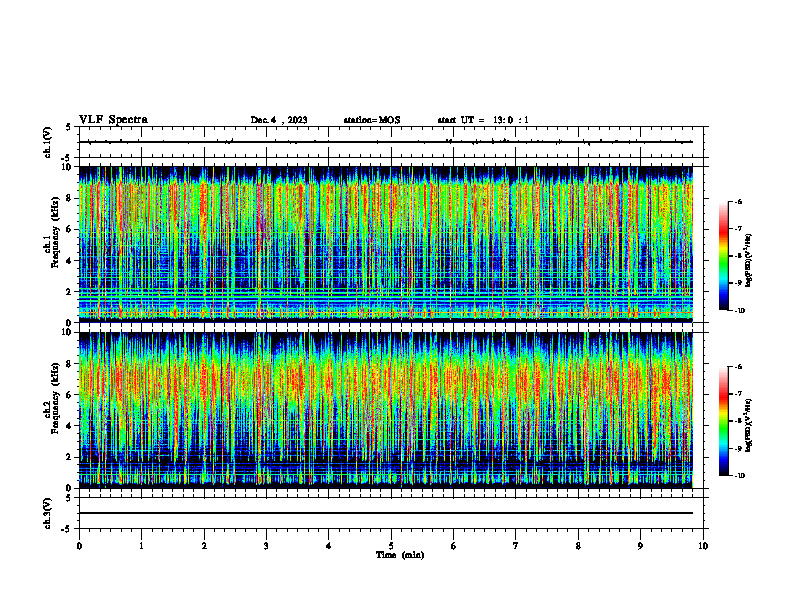This screenshot has height=612, width=792.
Task: Select the ch.2 spectrogram color bar
Action: 723,421
